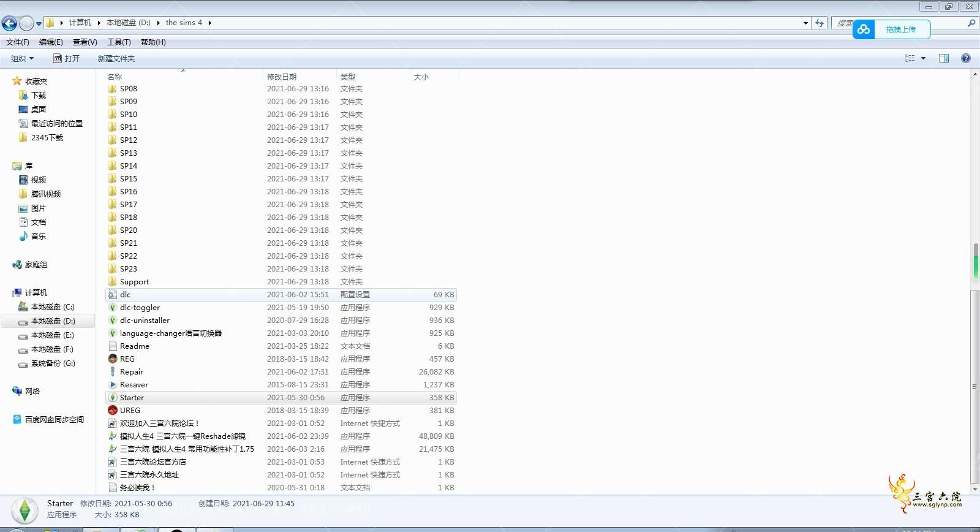This screenshot has width=980, height=532.
Task: Open the 帮助(H) menu
Action: click(153, 42)
